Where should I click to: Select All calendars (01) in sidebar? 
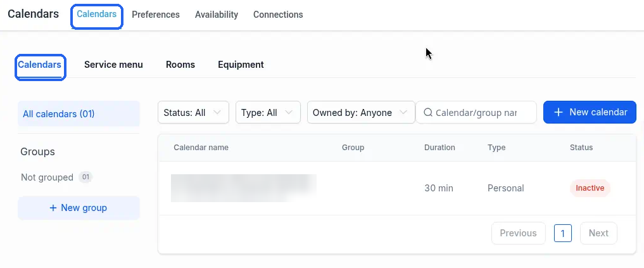79,114
